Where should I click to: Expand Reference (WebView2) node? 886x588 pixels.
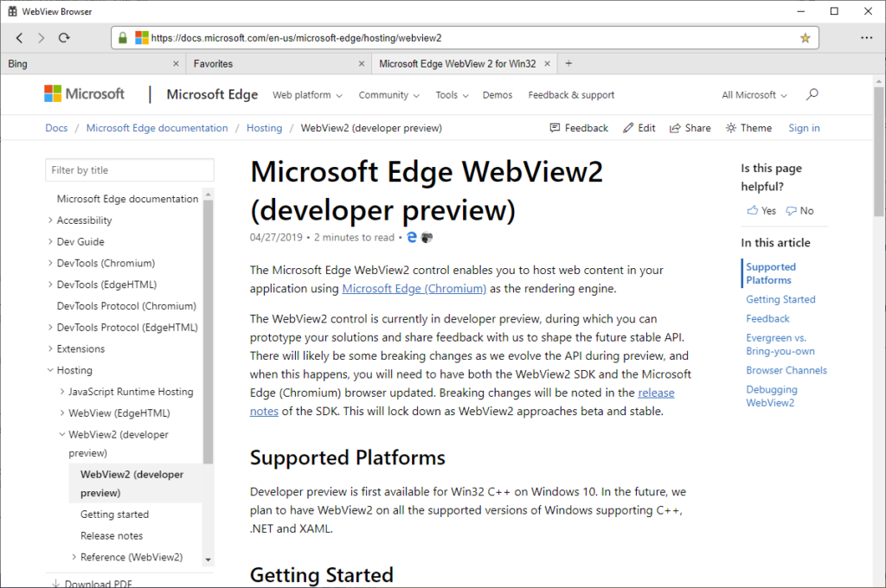tap(74, 558)
